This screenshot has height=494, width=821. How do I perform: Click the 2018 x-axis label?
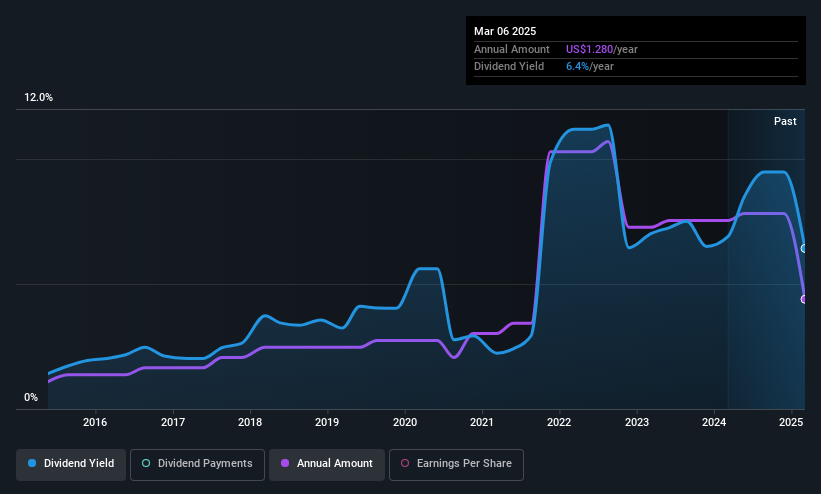tap(250, 422)
